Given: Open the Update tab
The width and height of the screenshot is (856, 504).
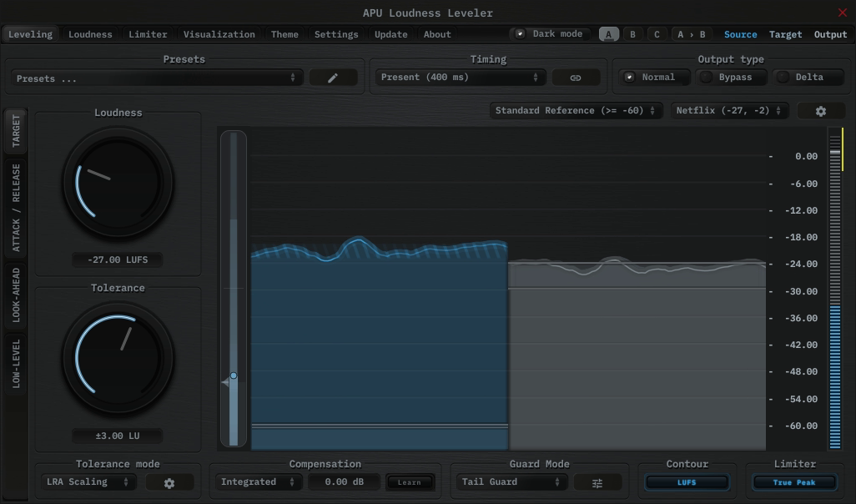Looking at the screenshot, I should click(x=391, y=34).
